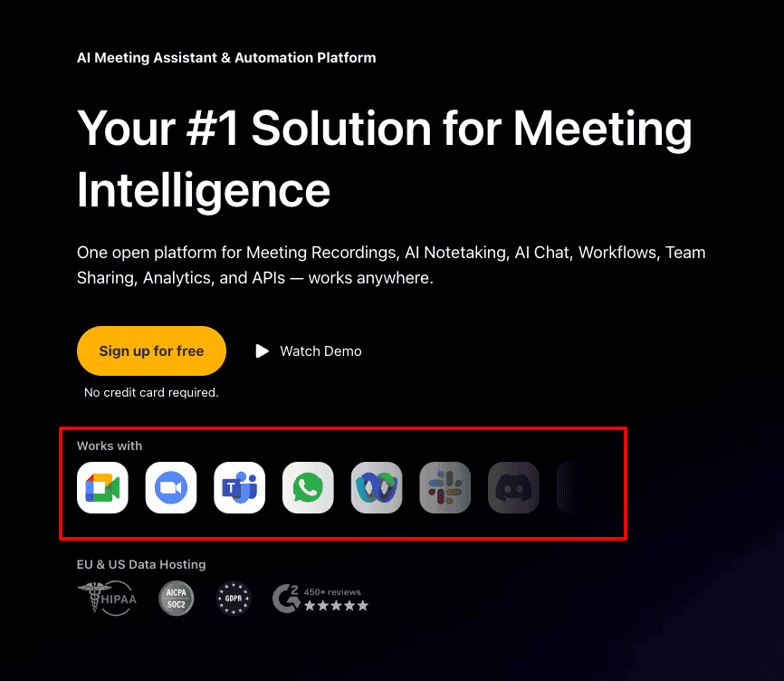Open the Microsoft Teams icon
Viewport: 784px width, 681px height.
(240, 487)
